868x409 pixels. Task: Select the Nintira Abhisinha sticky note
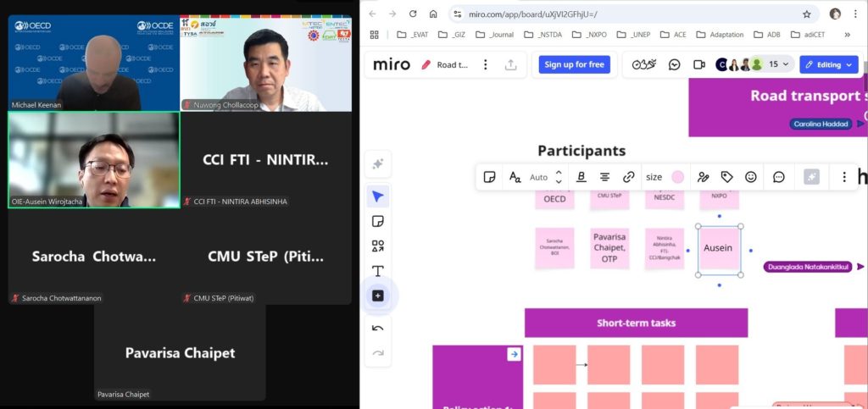665,249
